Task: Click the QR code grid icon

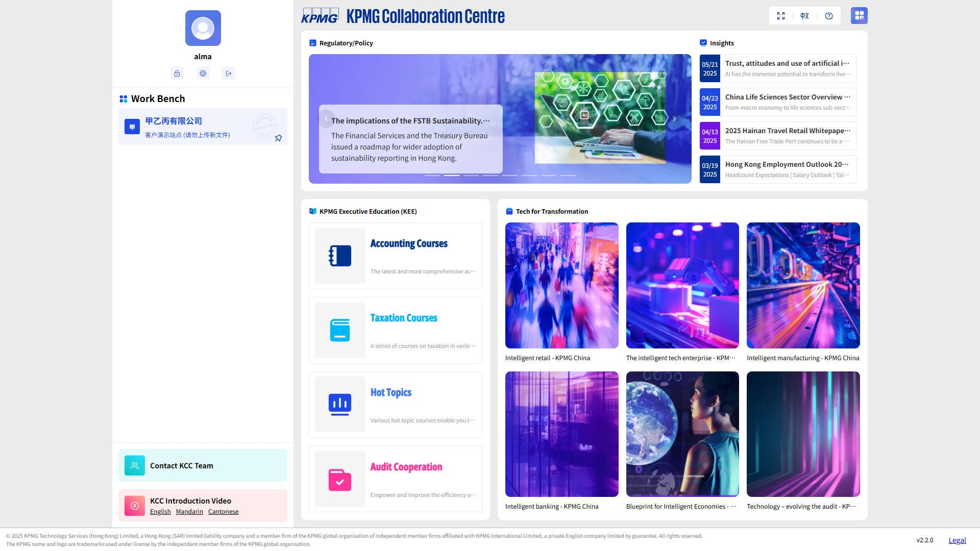Action: coord(859,16)
